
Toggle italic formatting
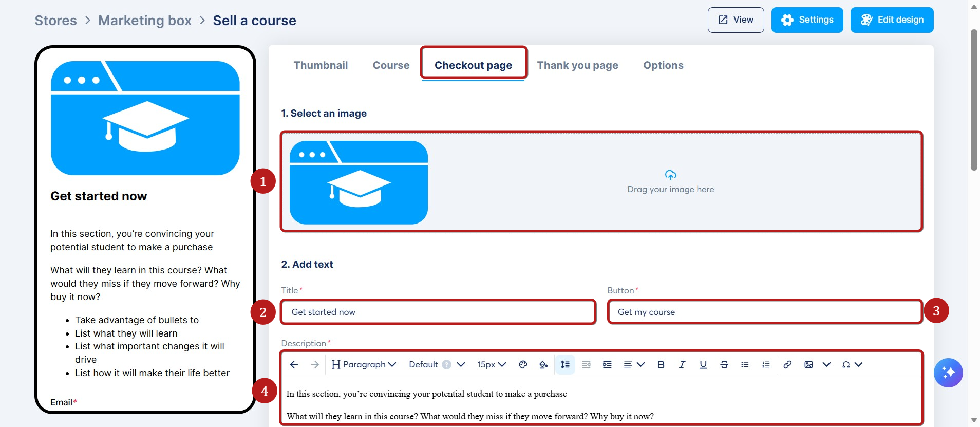682,364
